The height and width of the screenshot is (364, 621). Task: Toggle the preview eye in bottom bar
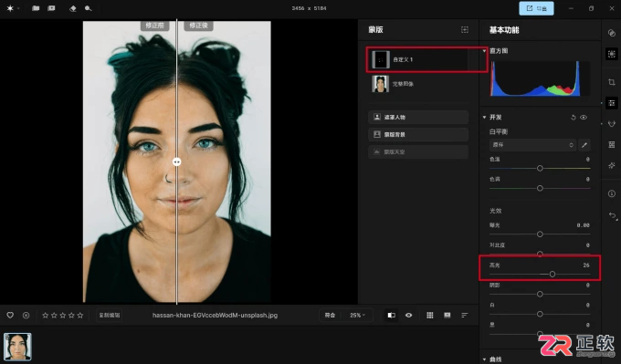click(x=409, y=315)
